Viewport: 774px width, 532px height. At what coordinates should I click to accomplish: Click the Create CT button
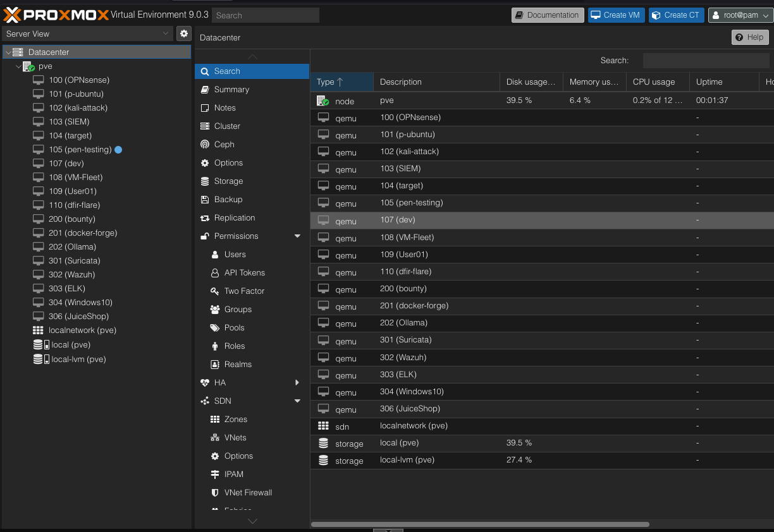(x=677, y=15)
